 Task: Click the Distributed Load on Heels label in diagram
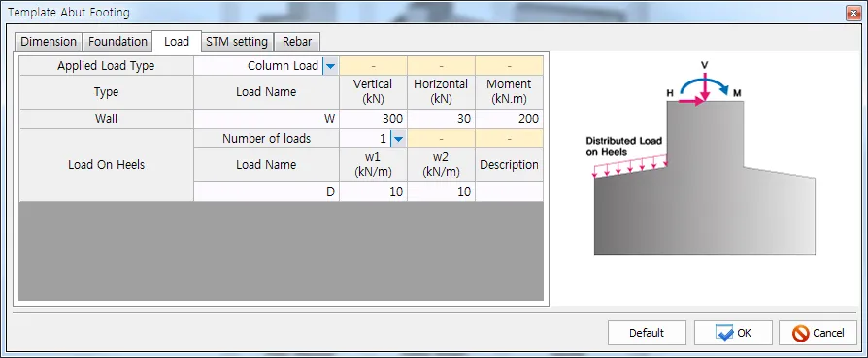pos(624,146)
